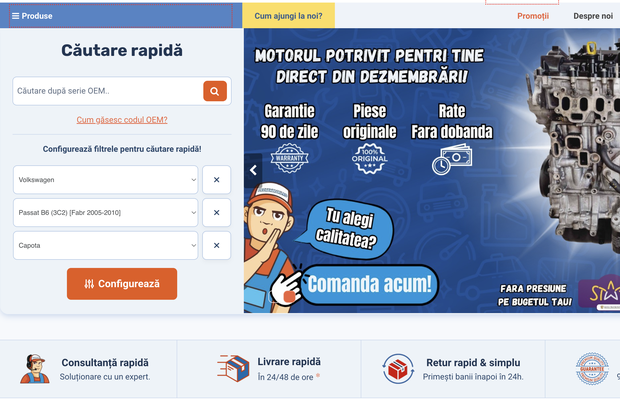Viewport: 620px width, 400px height.
Task: Click the Livrare rapidă heading
Action: [289, 362]
